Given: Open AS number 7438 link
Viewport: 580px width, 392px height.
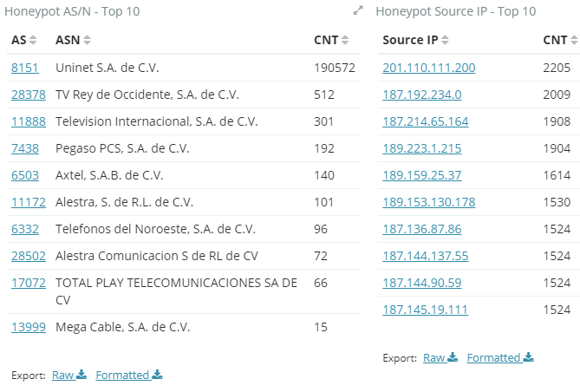Looking at the screenshot, I should point(25,148).
